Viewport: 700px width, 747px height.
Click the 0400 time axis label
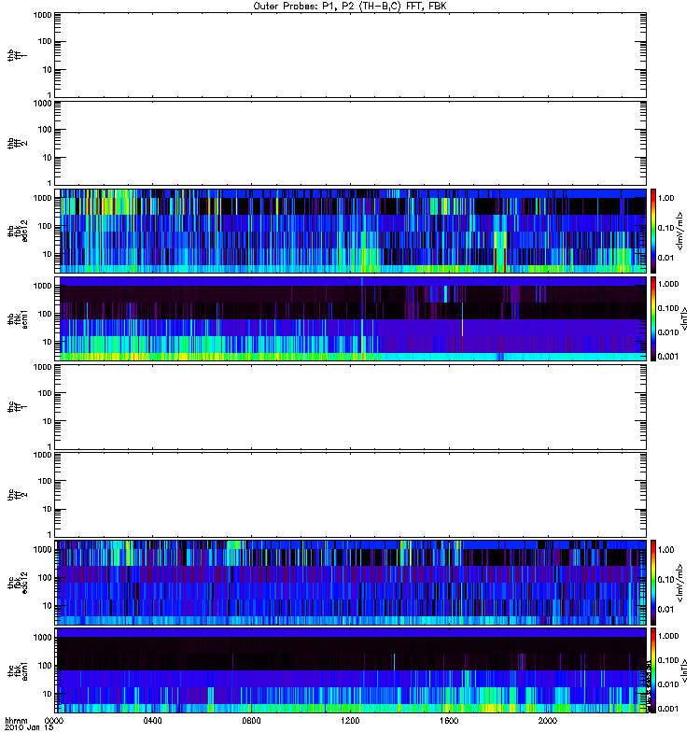(152, 720)
